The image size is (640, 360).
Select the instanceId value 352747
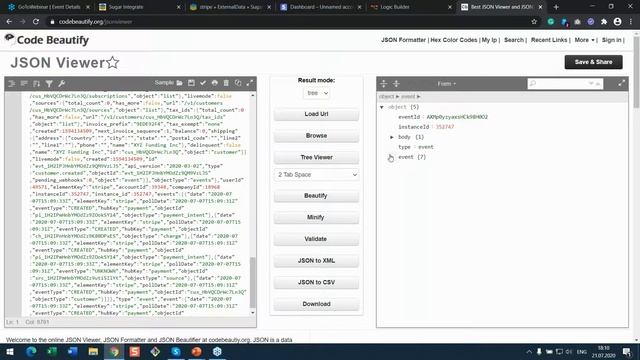[445, 127]
